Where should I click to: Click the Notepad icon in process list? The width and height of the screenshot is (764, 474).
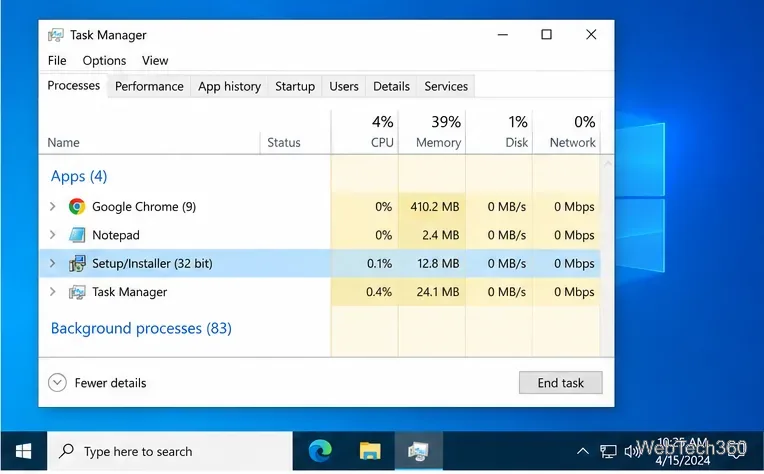[76, 235]
